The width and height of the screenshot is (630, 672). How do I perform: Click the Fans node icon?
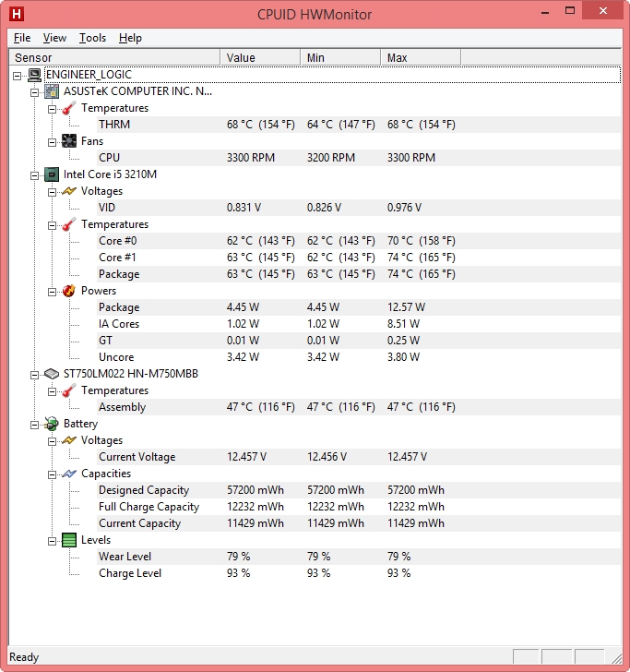tap(69, 141)
